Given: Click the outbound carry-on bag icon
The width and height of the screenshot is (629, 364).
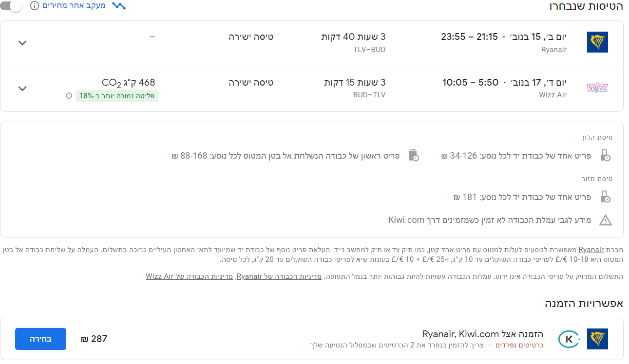Looking at the screenshot, I should pyautogui.click(x=606, y=156).
